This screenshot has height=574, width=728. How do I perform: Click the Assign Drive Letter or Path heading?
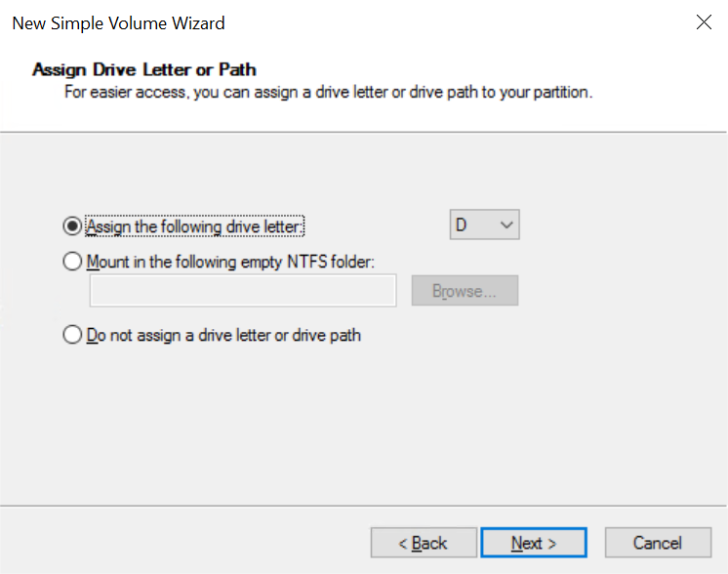(144, 69)
